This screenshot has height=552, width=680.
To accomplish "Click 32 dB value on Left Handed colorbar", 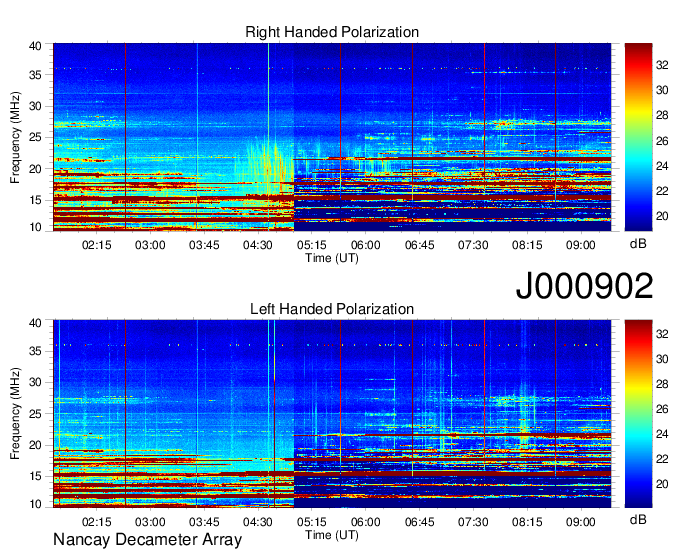I will 662,334.
